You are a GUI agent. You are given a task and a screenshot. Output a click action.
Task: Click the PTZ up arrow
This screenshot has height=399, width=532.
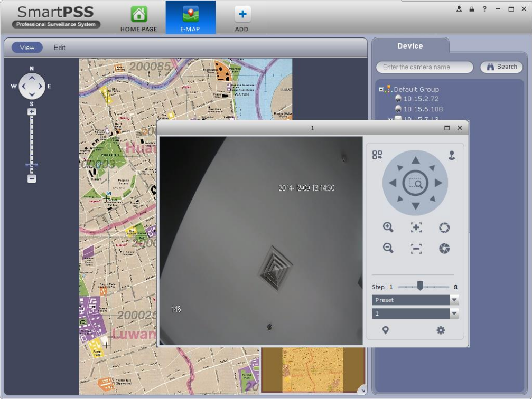pos(416,160)
